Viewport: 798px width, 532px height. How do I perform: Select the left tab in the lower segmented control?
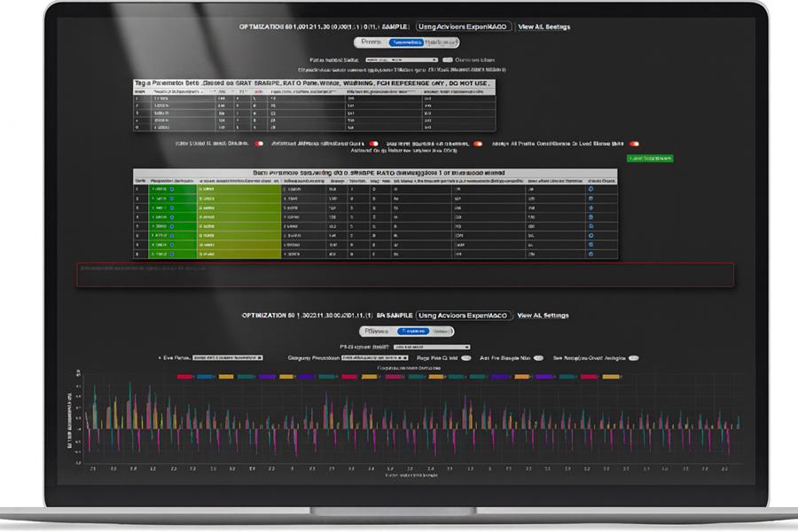coord(377,332)
